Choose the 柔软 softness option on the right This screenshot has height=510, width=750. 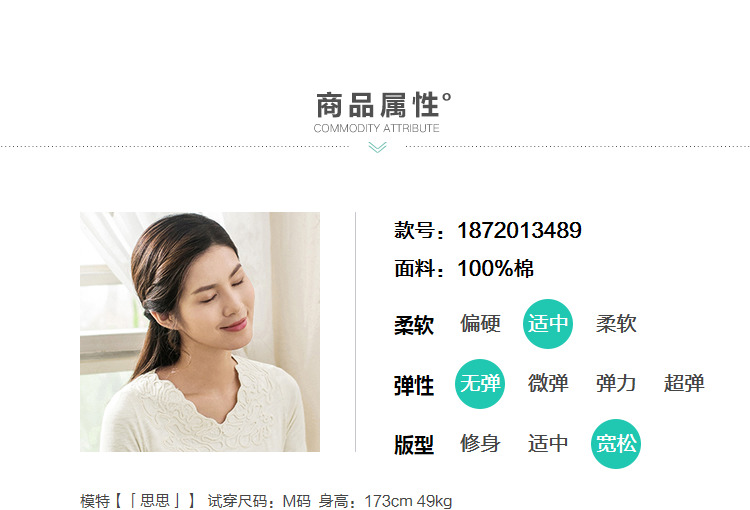(616, 324)
